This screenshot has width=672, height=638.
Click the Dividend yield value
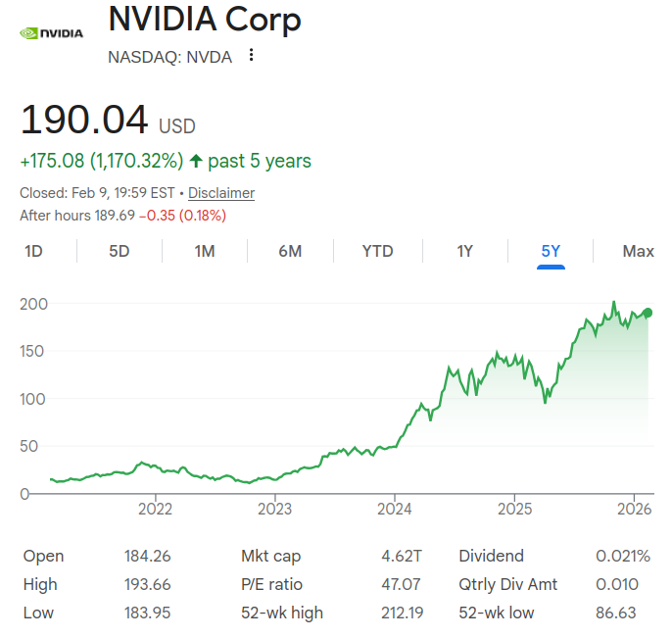(622, 556)
